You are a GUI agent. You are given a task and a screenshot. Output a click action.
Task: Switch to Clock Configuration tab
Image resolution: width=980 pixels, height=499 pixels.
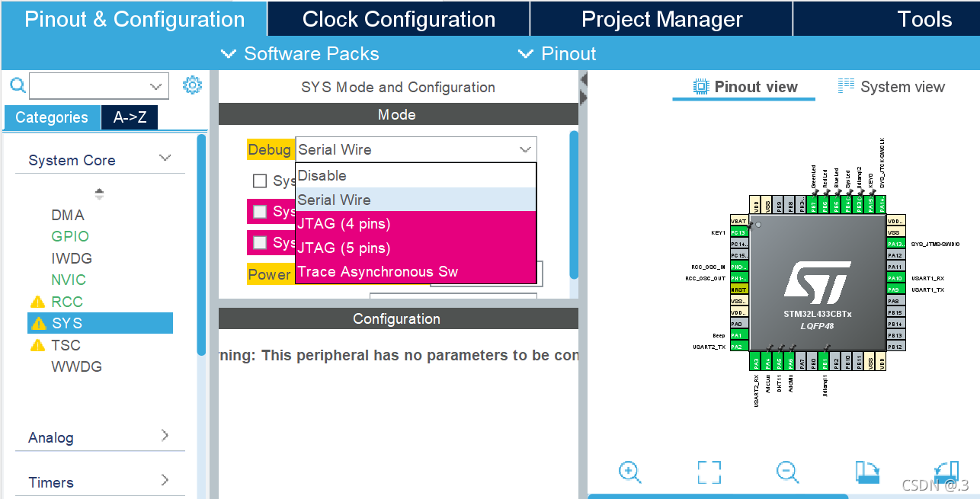399,19
